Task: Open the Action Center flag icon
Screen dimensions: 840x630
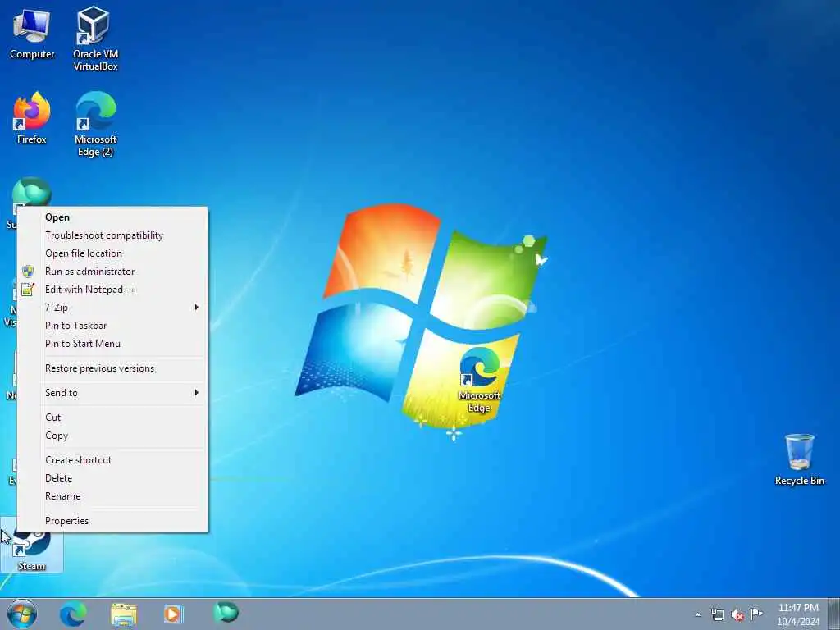Action: (756, 614)
